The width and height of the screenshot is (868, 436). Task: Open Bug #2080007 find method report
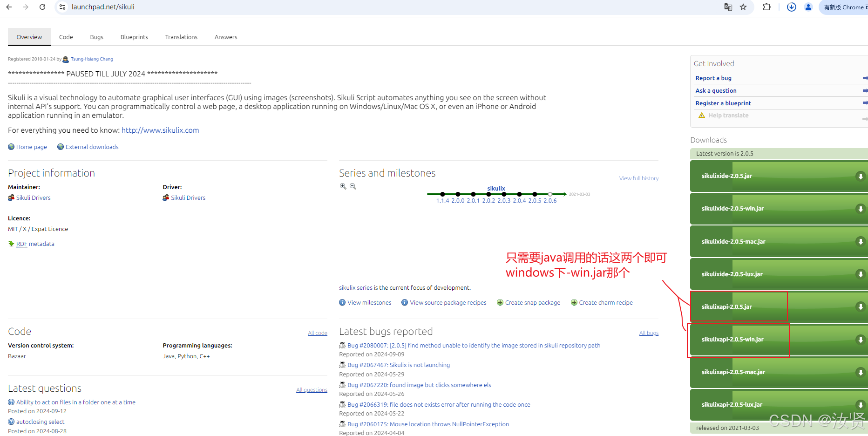(x=474, y=346)
